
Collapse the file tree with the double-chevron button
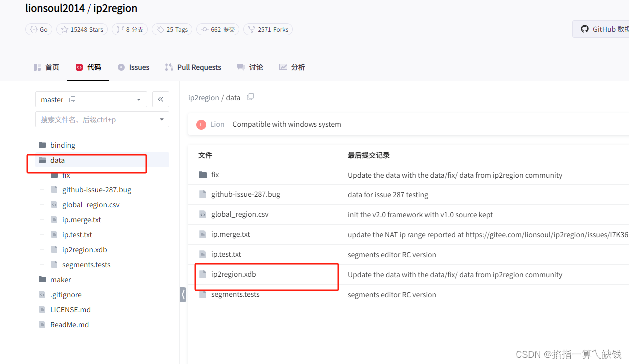(160, 99)
